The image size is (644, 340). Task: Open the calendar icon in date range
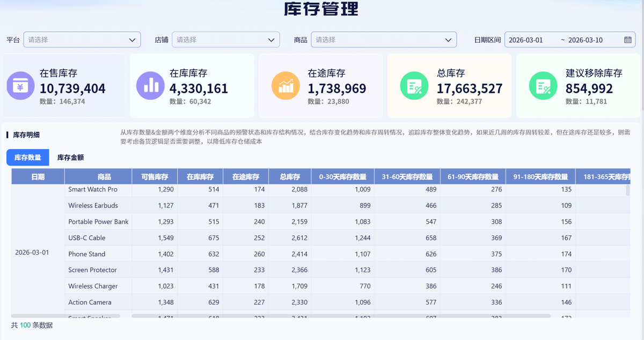click(628, 40)
